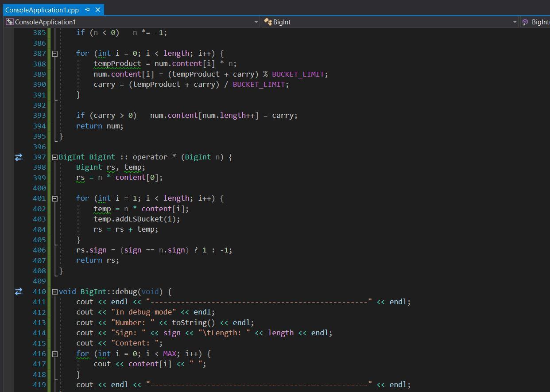Screen dimensions: 550x392
Task: Click the change indicator arrows beside line 410
Action: pos(18,291)
